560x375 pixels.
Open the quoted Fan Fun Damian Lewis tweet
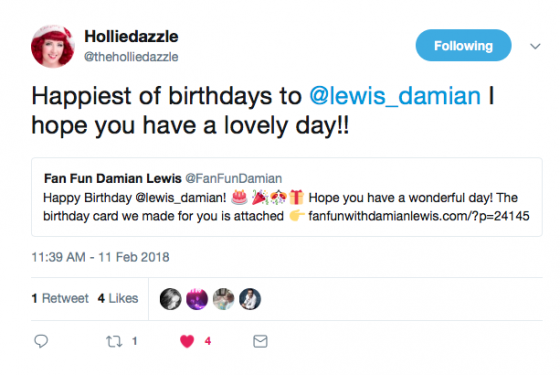pyautogui.click(x=287, y=197)
